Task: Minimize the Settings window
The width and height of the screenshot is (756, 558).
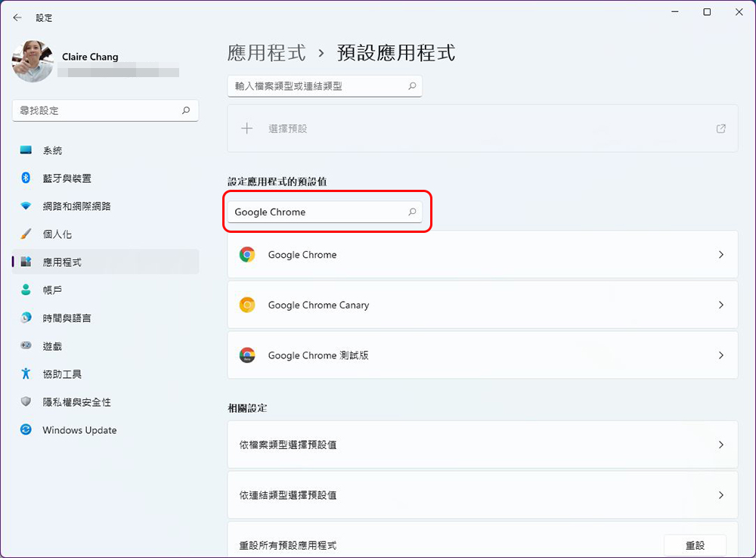Action: (675, 12)
